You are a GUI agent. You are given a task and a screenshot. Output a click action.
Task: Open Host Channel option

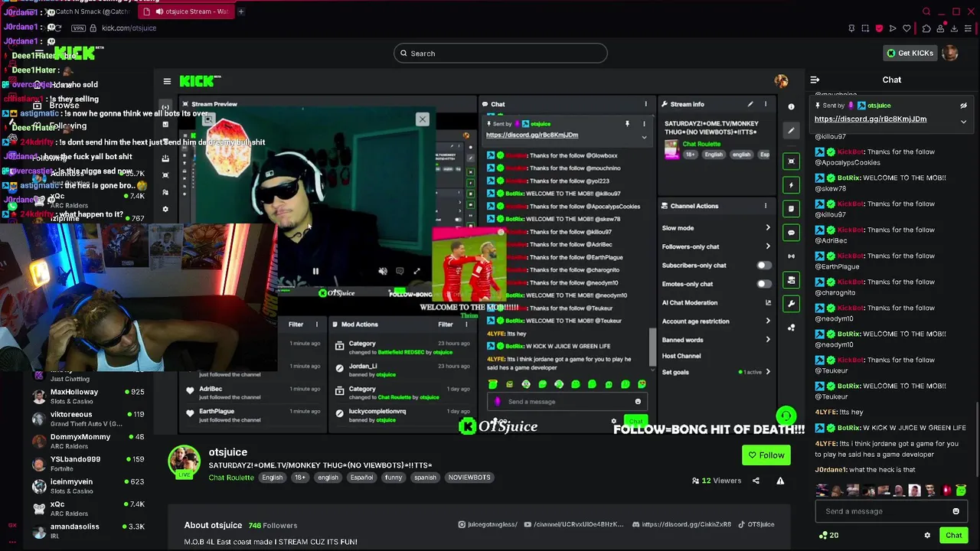click(681, 356)
